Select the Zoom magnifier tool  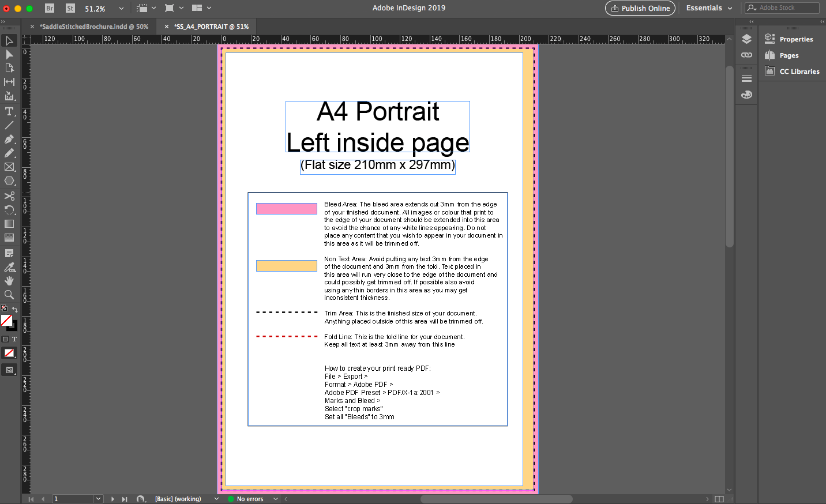(9, 295)
